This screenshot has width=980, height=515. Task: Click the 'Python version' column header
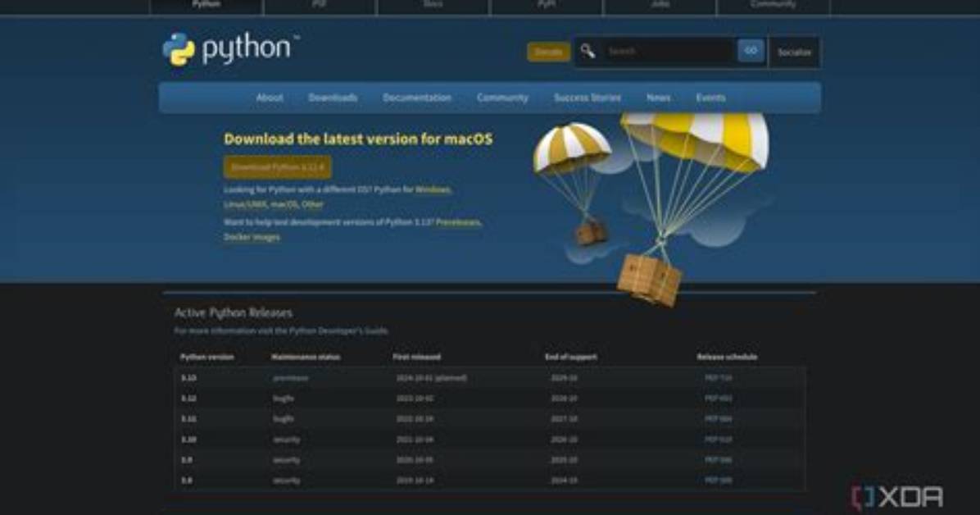point(206,357)
